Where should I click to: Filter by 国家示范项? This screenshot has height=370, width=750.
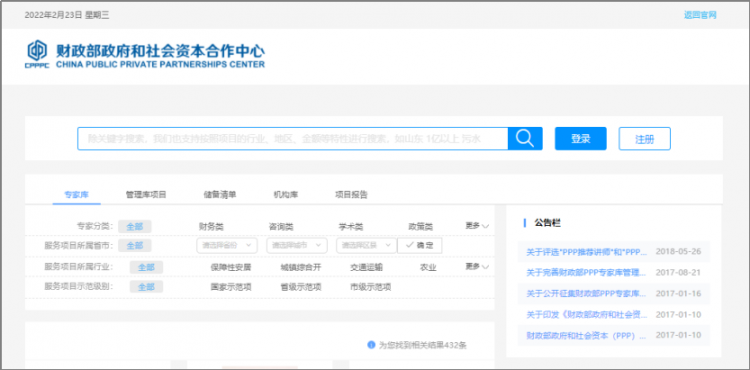[231, 287]
